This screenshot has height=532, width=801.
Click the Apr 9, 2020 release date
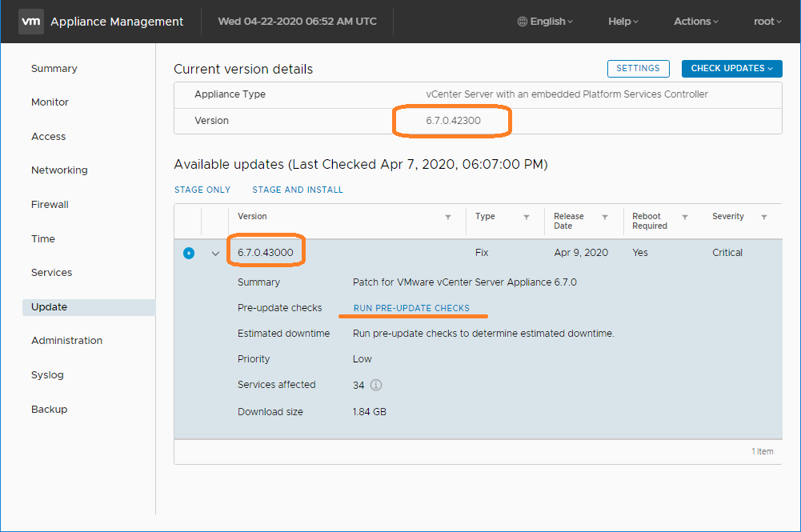[x=581, y=252]
